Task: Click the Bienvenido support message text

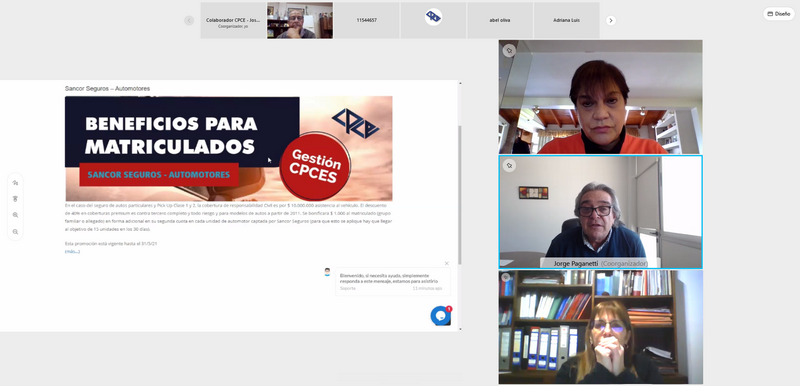Action: [389, 278]
